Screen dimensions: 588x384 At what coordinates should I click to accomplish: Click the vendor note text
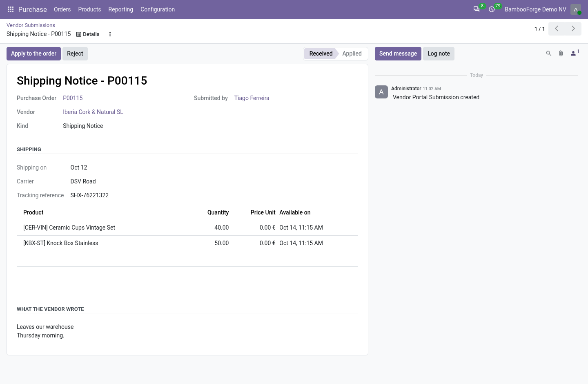(45, 331)
